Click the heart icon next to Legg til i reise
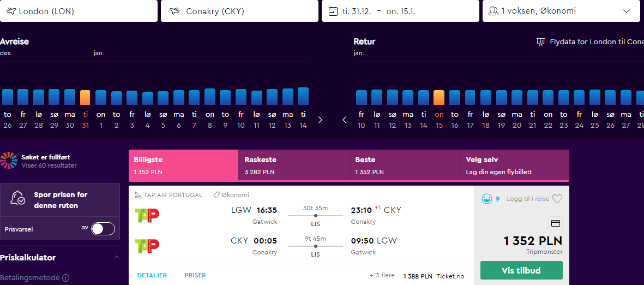644x285 pixels. (557, 199)
